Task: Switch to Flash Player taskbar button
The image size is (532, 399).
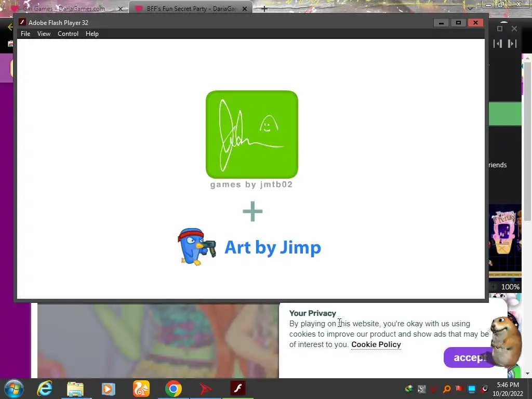Action: coord(238,388)
